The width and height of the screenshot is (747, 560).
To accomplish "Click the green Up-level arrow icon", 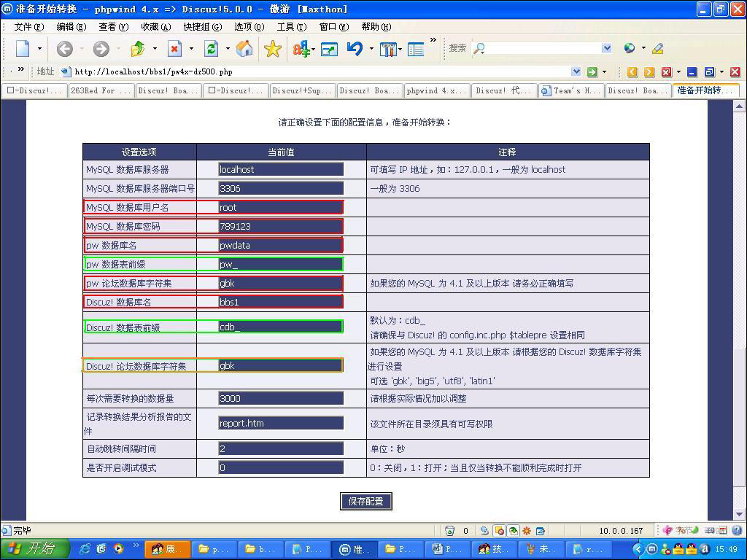I will coord(138,48).
